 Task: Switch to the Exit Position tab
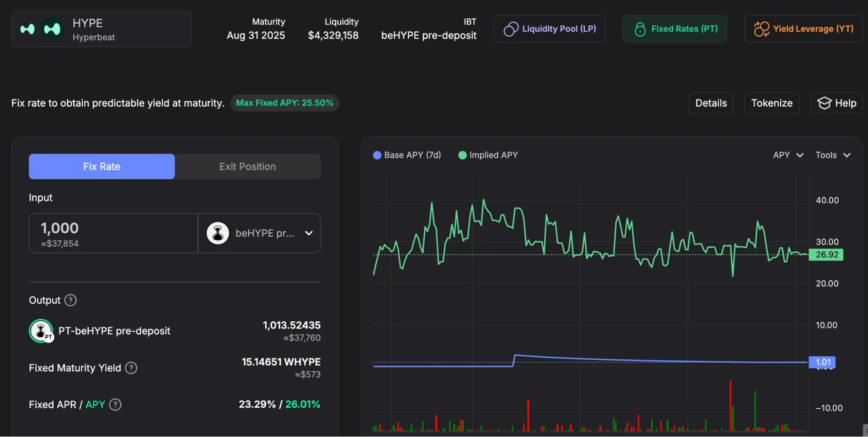pyautogui.click(x=247, y=166)
